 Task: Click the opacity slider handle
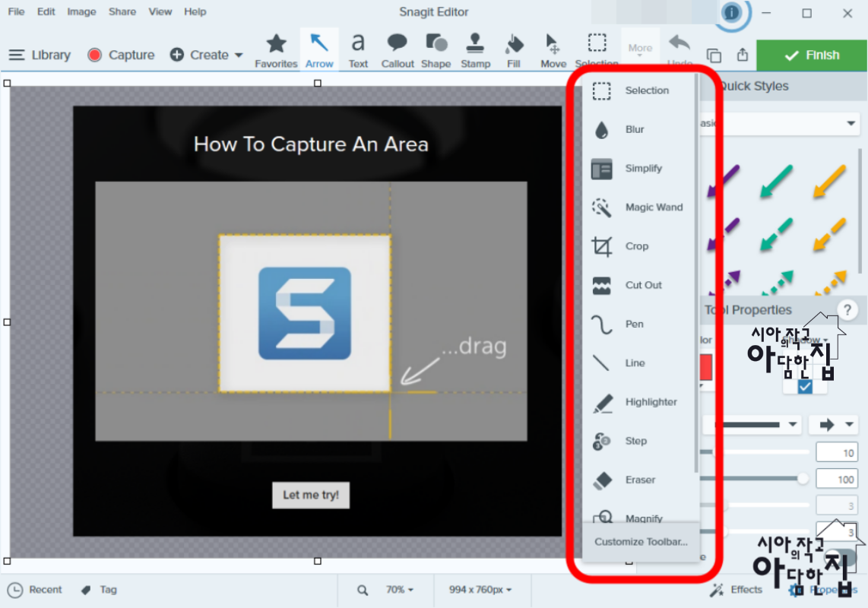[x=802, y=479]
